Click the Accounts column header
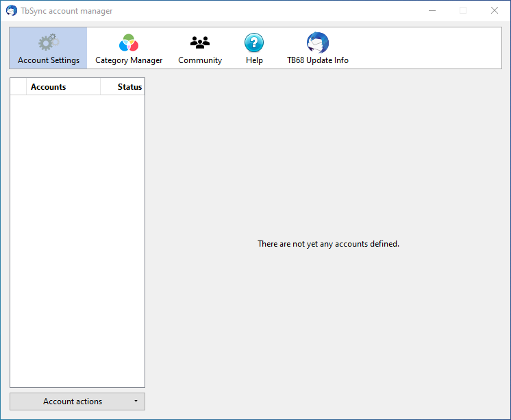This screenshot has width=511, height=420. (x=63, y=87)
